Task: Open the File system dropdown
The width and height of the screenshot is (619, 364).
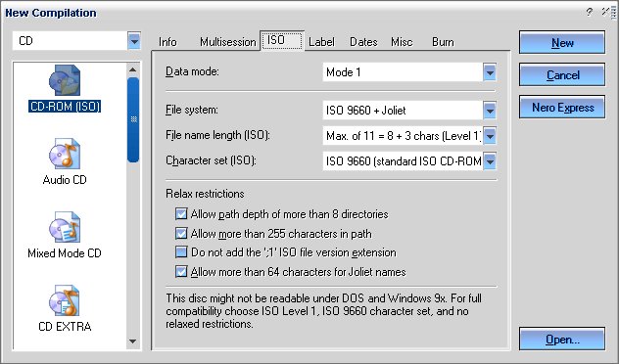Action: 490,111
